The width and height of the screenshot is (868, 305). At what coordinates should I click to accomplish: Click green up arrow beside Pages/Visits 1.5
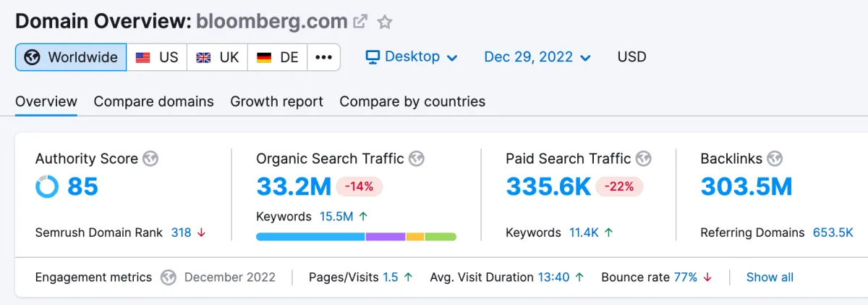click(x=408, y=277)
